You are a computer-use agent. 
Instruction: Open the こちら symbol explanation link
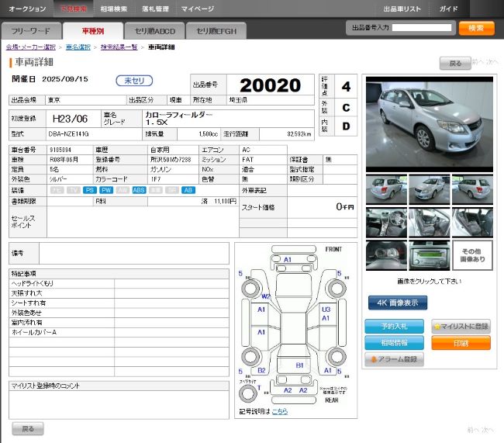pyautogui.click(x=280, y=411)
